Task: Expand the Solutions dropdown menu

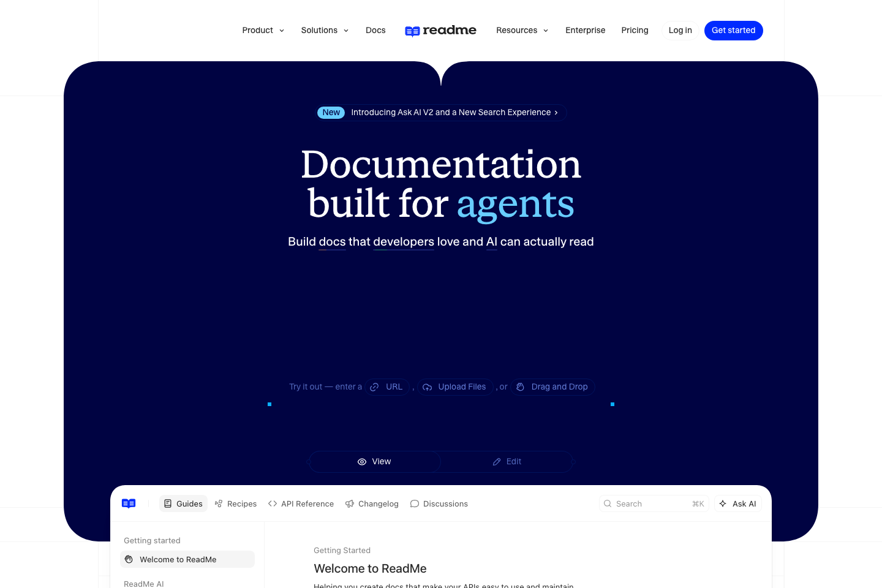Action: pos(325,31)
